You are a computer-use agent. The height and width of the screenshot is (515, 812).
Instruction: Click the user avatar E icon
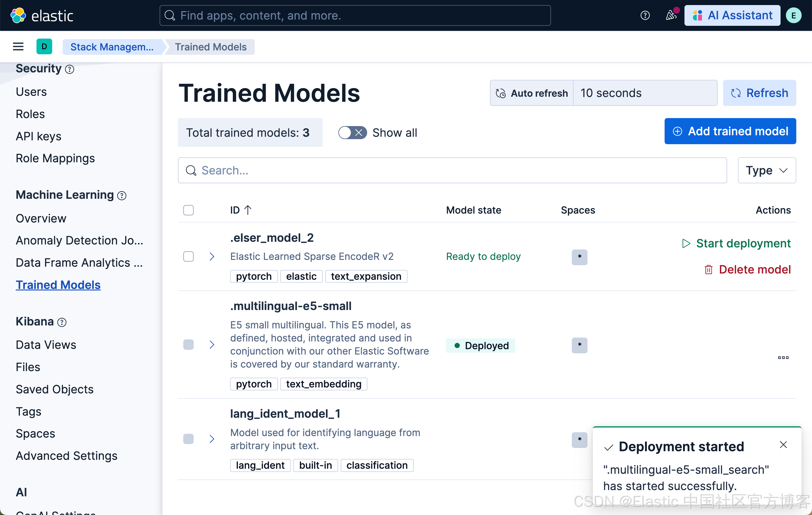coord(793,15)
